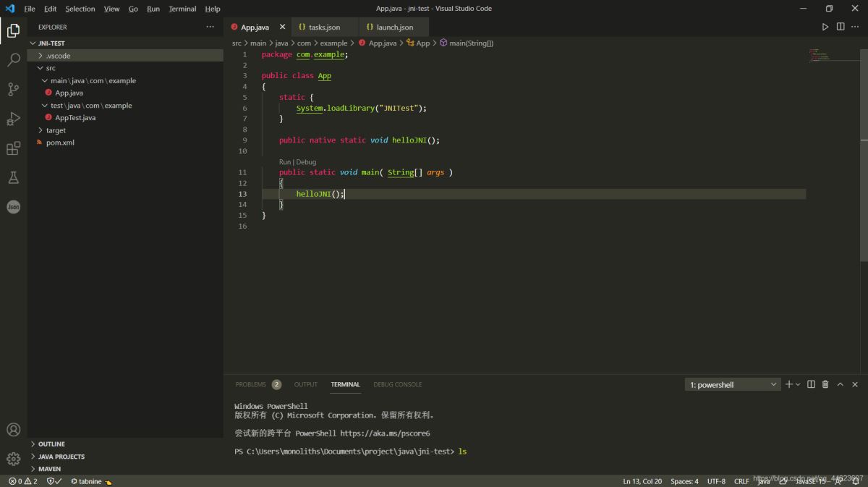Switch to the PROBLEMS panel tab

point(258,384)
